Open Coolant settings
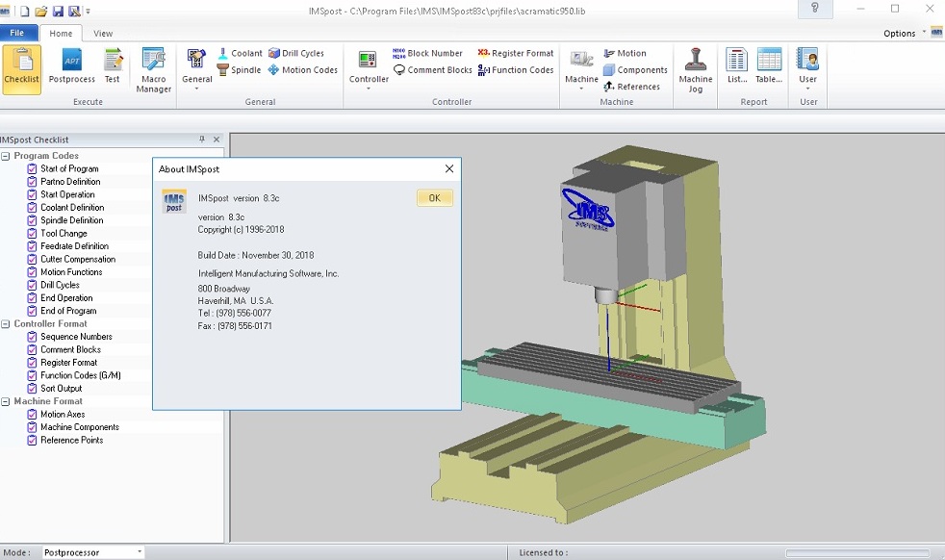This screenshot has height=560, width=945. point(240,53)
